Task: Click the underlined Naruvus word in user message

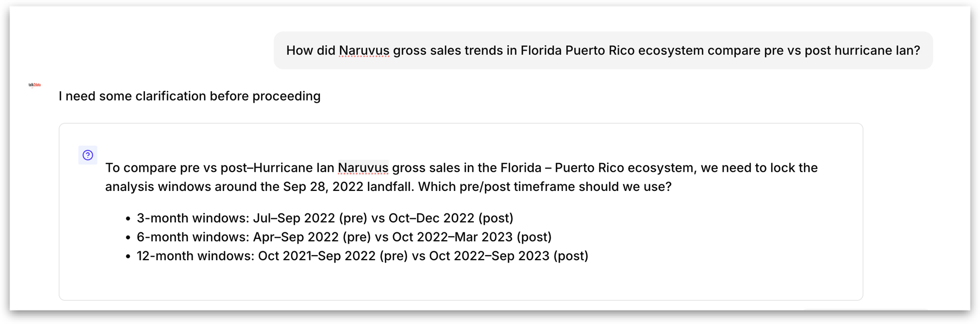Action: [x=364, y=51]
